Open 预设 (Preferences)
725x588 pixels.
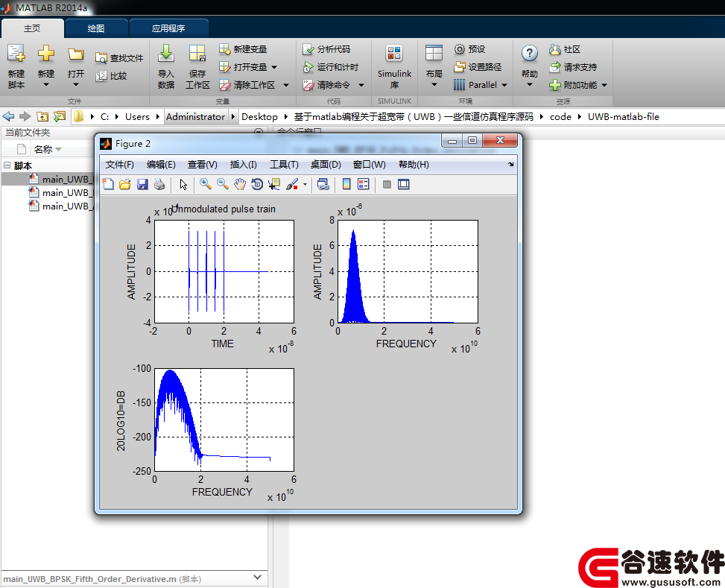(469, 49)
